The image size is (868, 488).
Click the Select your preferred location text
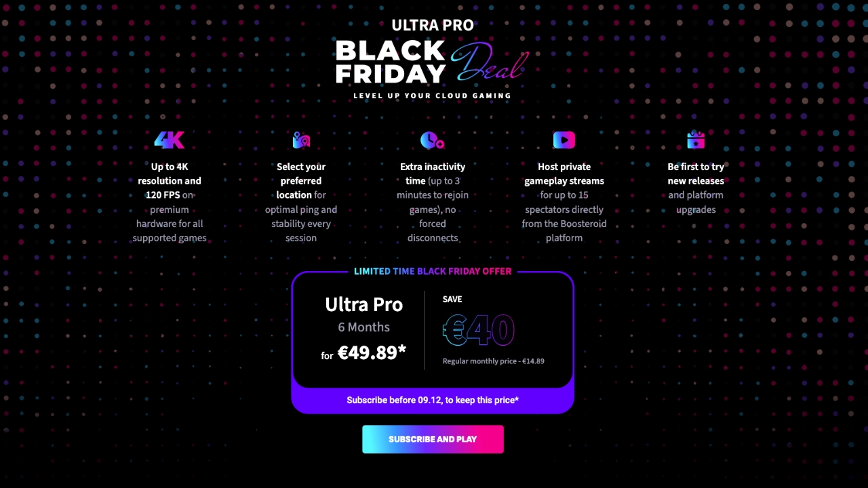(300, 202)
